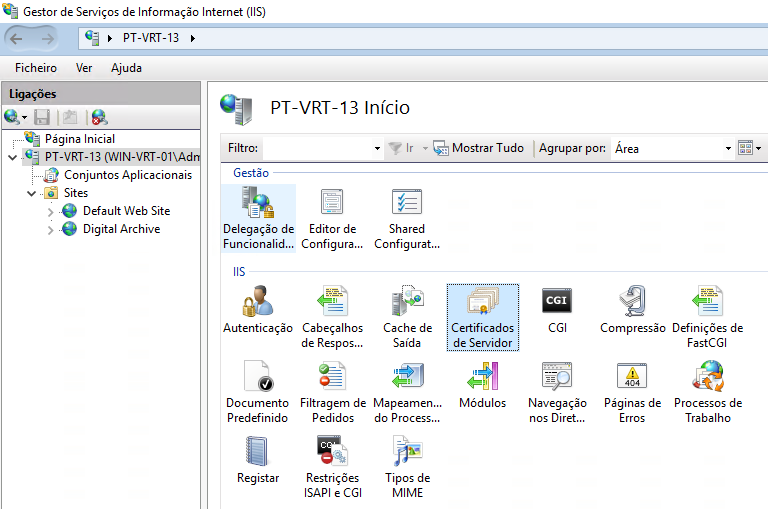Open Restrições ISAPI e CGI icon

click(333, 466)
